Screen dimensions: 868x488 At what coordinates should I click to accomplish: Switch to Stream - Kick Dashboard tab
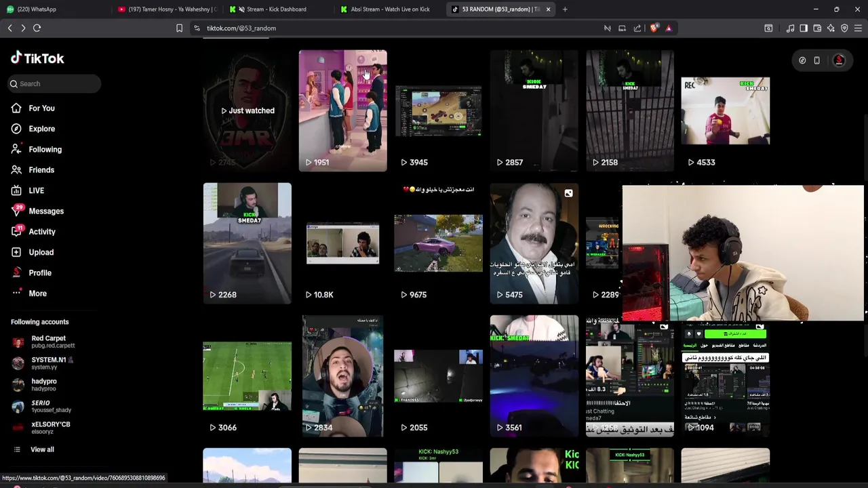coord(278,9)
